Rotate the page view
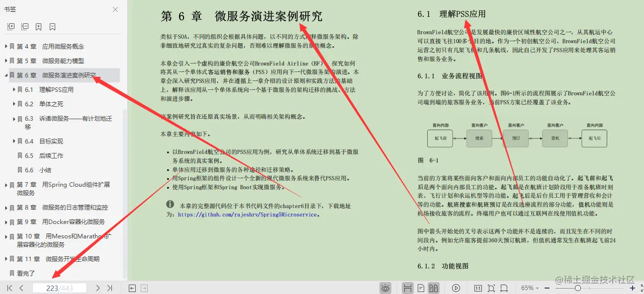This screenshot has width=644, height=294. 504,288
